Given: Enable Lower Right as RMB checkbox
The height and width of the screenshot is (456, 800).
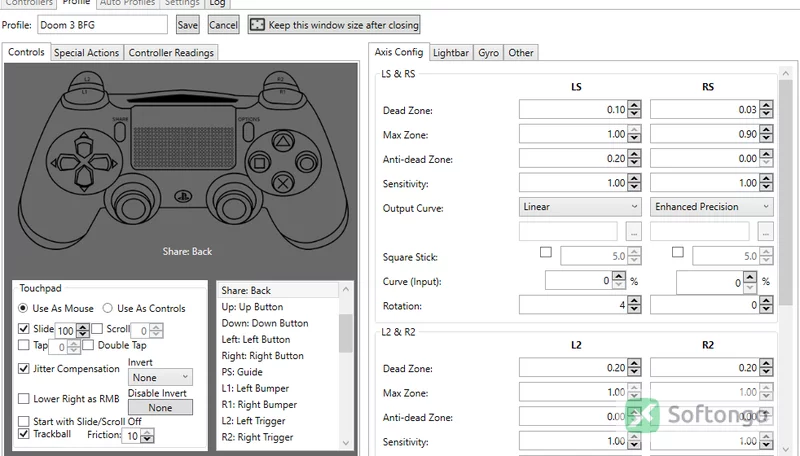Looking at the screenshot, I should point(23,398).
